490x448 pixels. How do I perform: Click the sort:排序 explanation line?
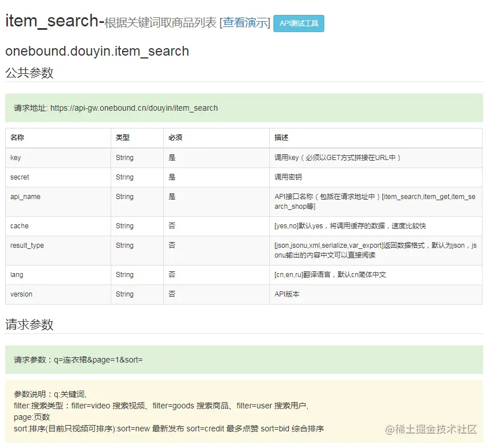[168, 428]
